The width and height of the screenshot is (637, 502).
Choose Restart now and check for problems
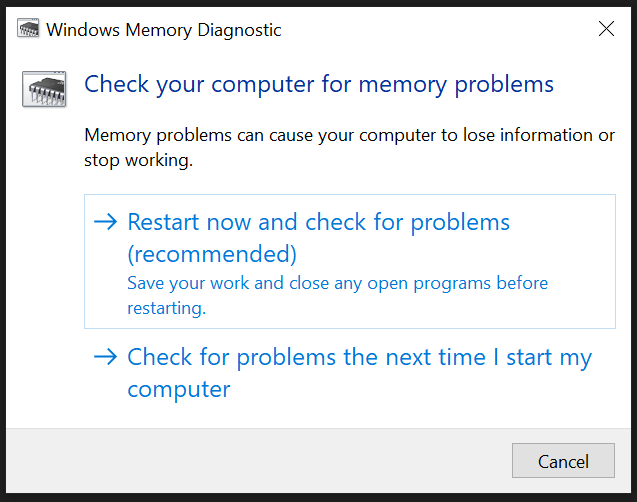(x=319, y=222)
